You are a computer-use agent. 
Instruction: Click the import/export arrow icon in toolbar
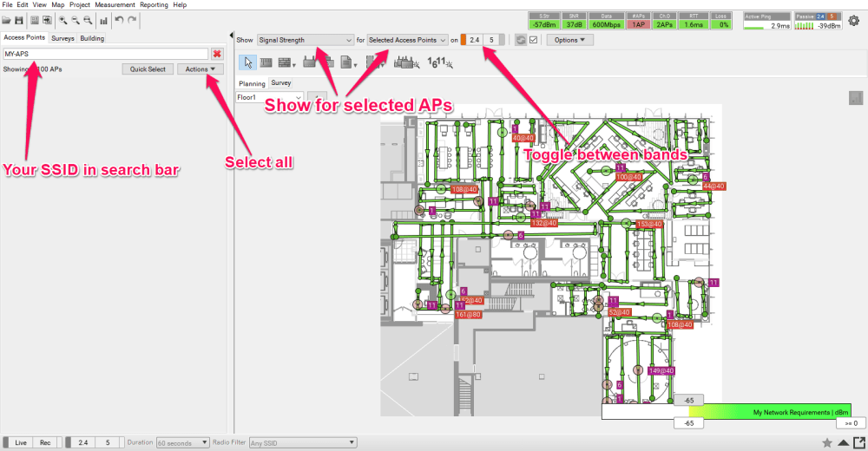click(47, 21)
